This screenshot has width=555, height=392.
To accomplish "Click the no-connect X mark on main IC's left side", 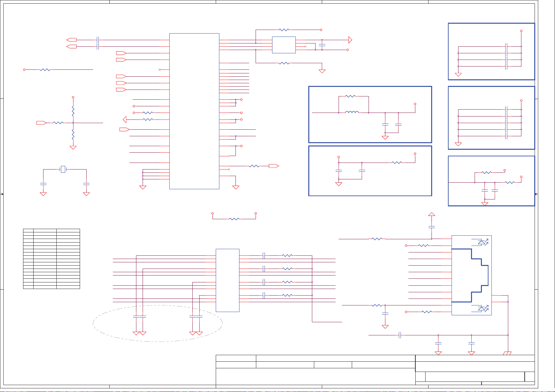I will point(160,70).
